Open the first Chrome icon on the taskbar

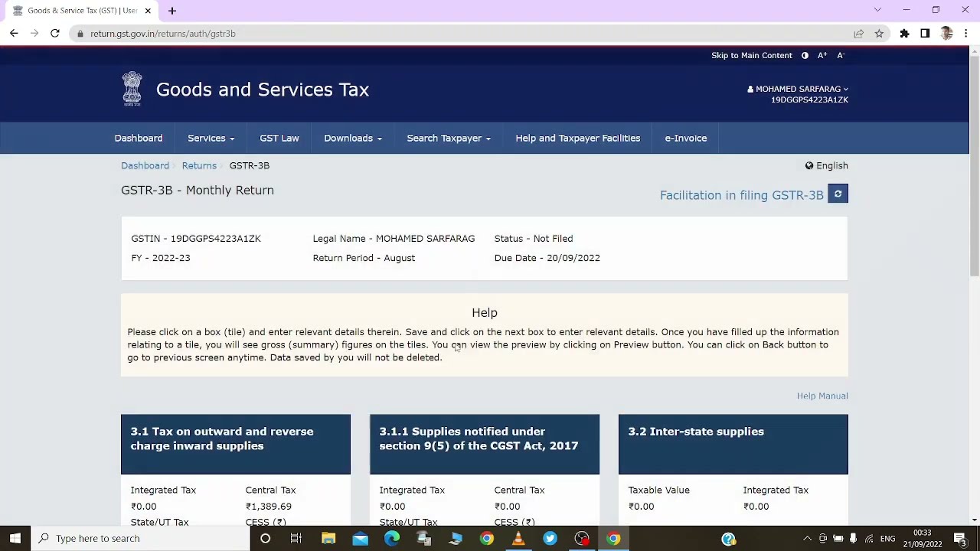[x=487, y=538]
